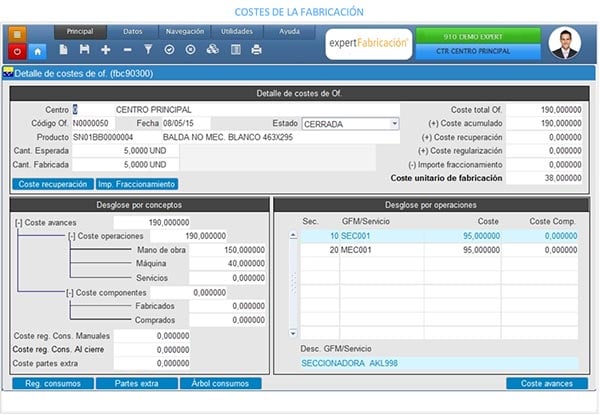Open the filter funnel icon

(x=148, y=49)
